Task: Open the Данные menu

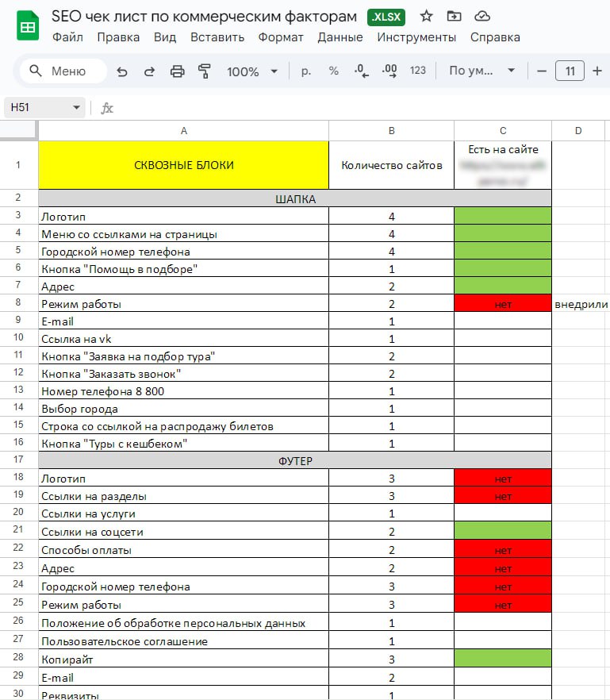Action: tap(340, 37)
